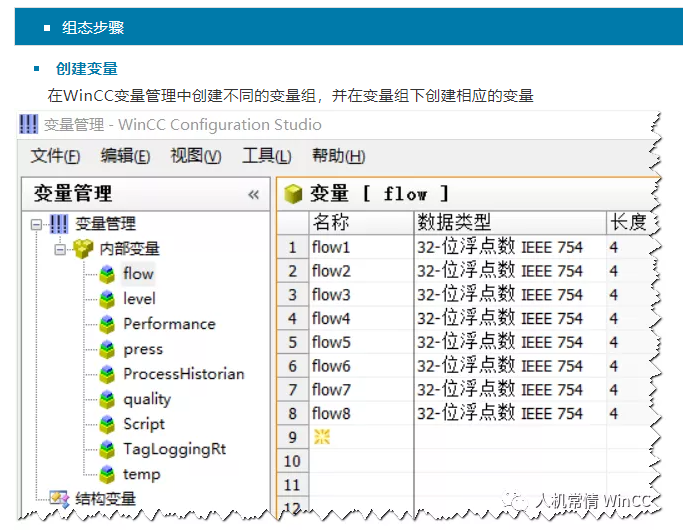Open the 文件(F) menu

pos(55,156)
